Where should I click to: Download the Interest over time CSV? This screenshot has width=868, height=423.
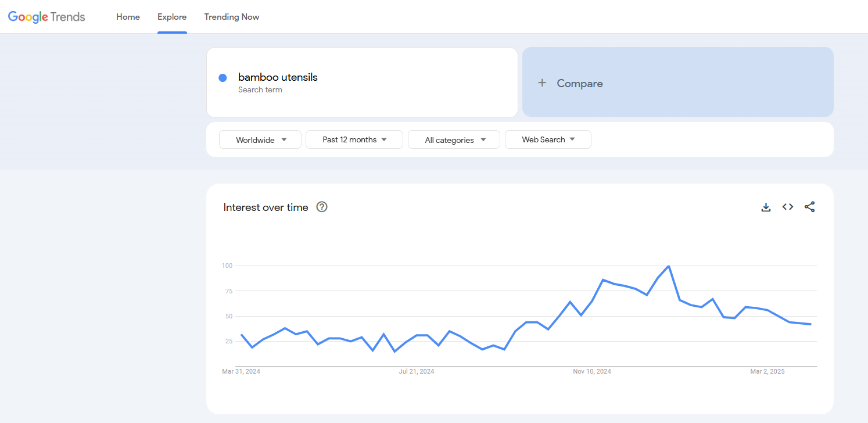pyautogui.click(x=766, y=207)
